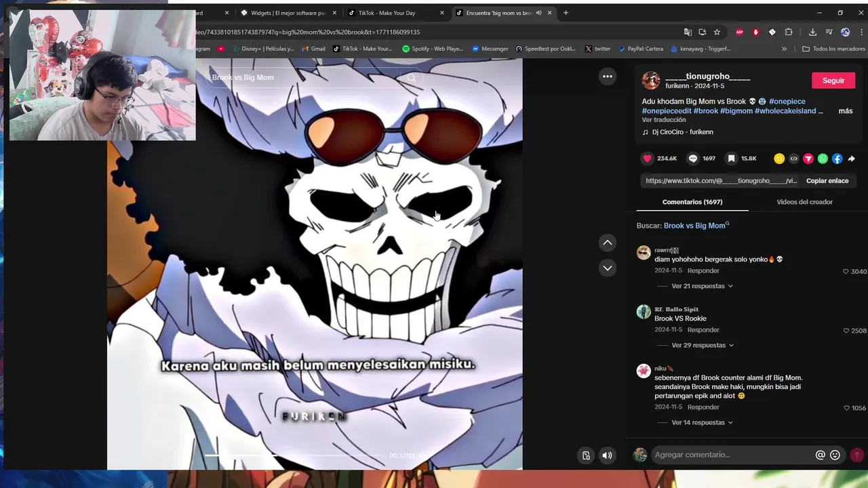Like the video with the heart icon
This screenshot has height=488, width=868.
648,159
